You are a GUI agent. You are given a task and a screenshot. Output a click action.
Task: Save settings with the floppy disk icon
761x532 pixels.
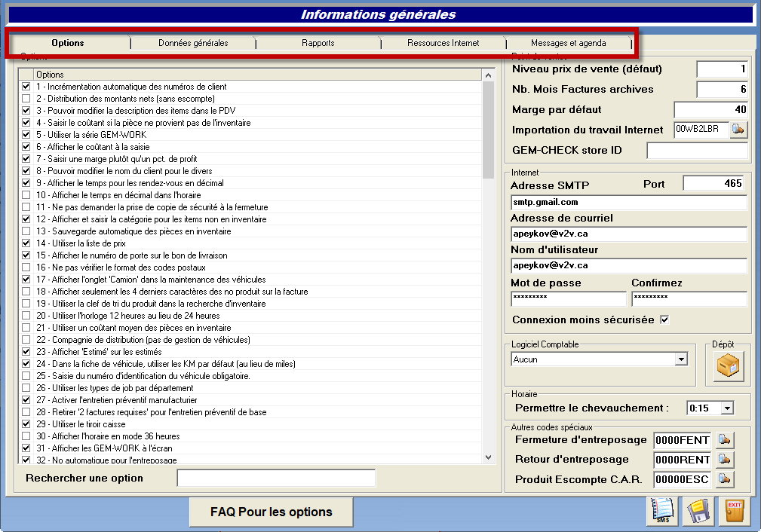tap(698, 511)
